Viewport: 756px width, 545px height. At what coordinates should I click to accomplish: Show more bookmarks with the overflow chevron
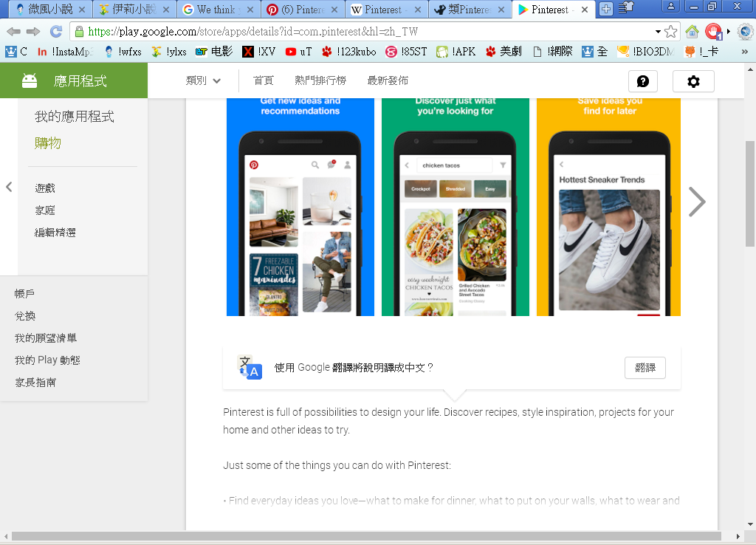pos(744,52)
